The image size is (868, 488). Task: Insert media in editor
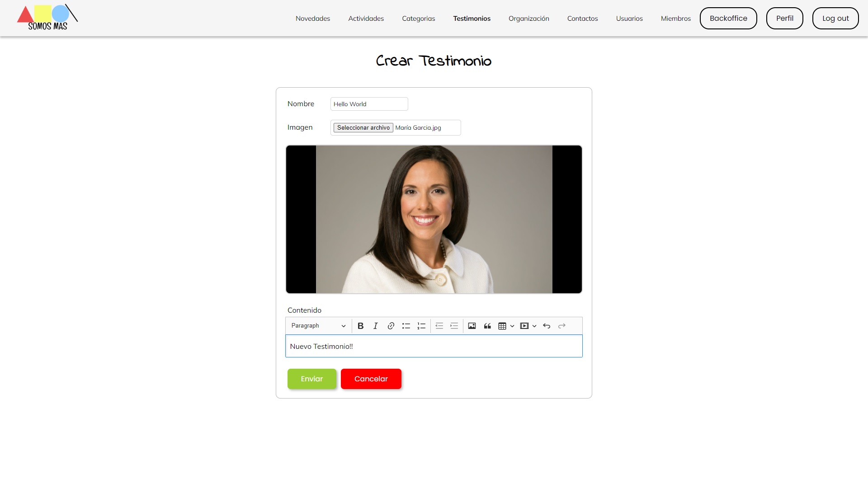[524, 326]
